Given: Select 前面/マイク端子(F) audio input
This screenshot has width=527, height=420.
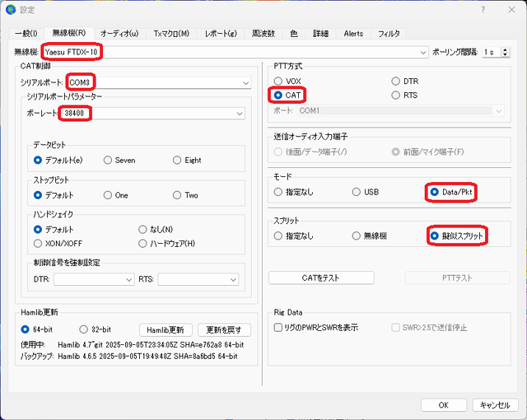Looking at the screenshot, I should (427, 152).
